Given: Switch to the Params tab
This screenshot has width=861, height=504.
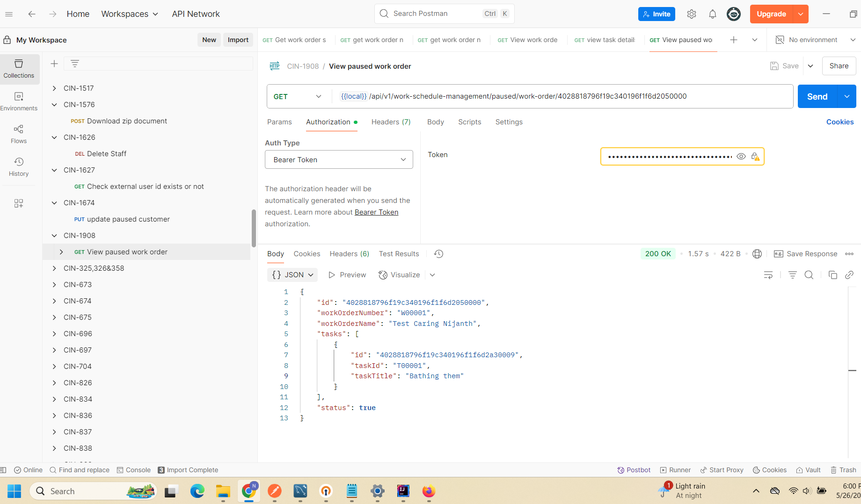Looking at the screenshot, I should click(279, 122).
